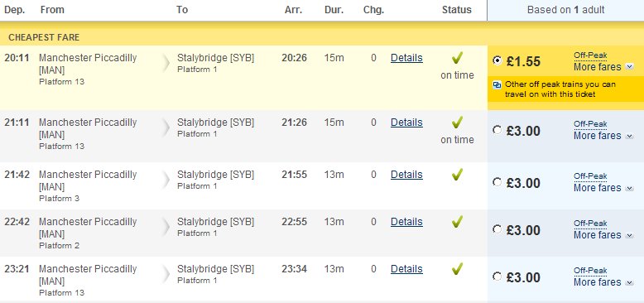
Task: Sort by the Dep. column header
Action: (15, 10)
